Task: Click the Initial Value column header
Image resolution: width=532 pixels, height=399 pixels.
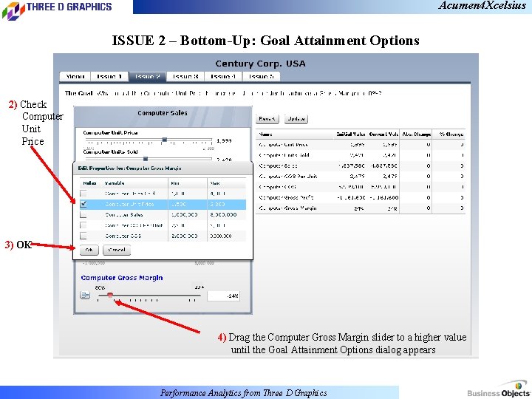Action: pyautogui.click(x=350, y=134)
